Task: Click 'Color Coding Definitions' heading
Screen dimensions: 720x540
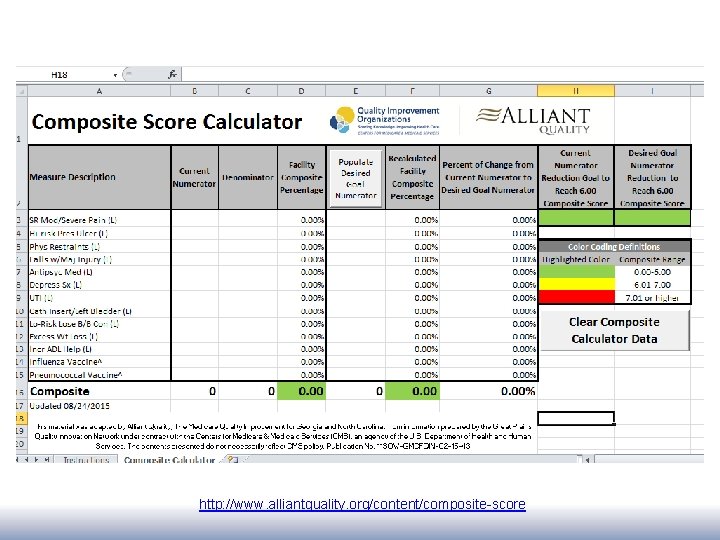Action: (x=614, y=247)
